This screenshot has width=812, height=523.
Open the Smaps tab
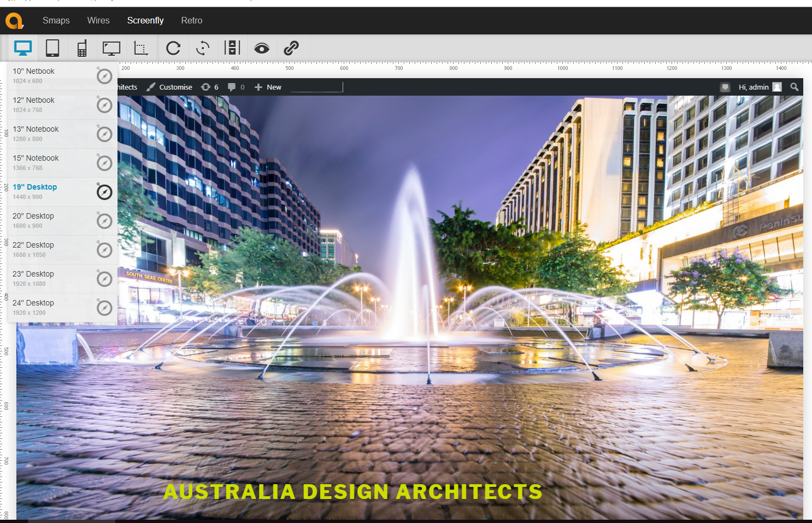pos(56,20)
